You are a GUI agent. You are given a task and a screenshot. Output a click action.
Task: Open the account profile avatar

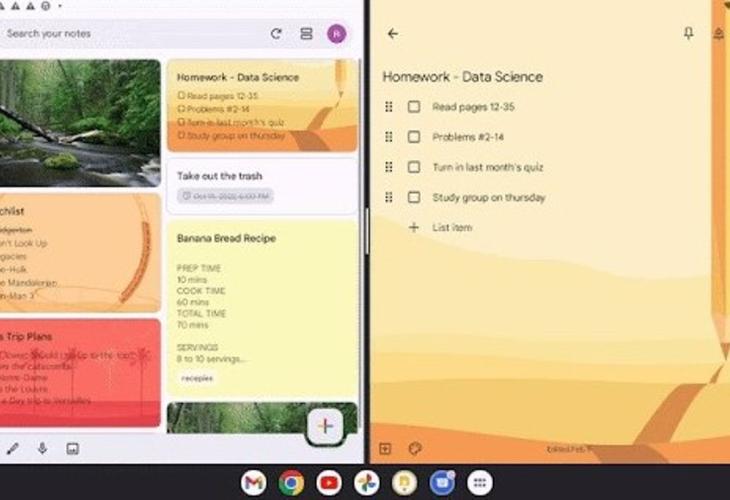(x=337, y=34)
